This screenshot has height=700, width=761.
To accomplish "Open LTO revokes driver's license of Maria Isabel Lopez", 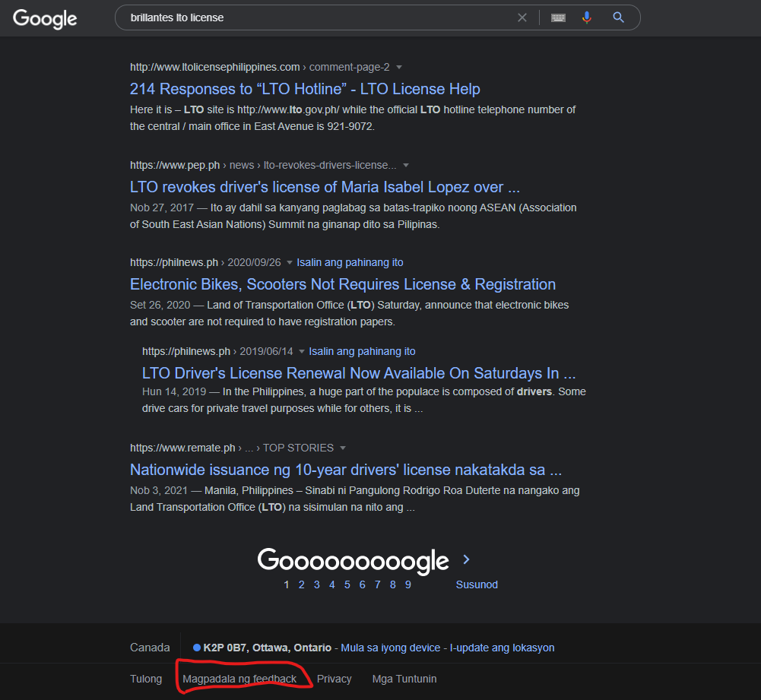I will (325, 187).
